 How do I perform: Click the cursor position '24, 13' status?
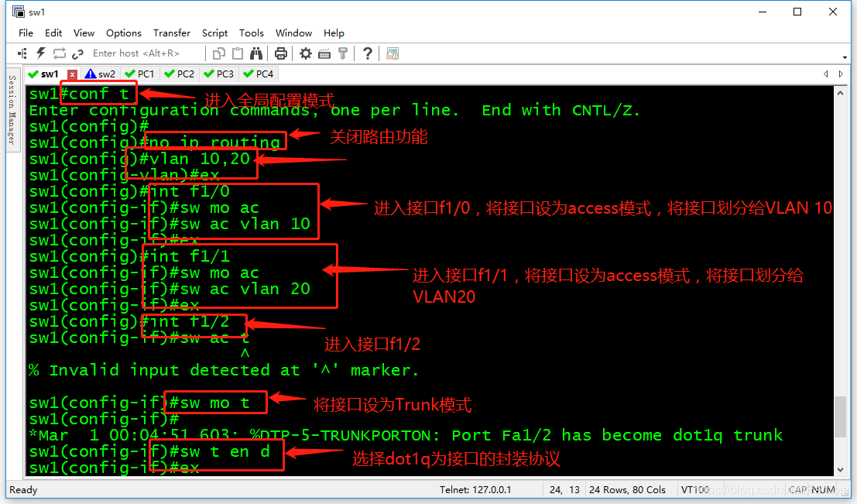coord(564,490)
